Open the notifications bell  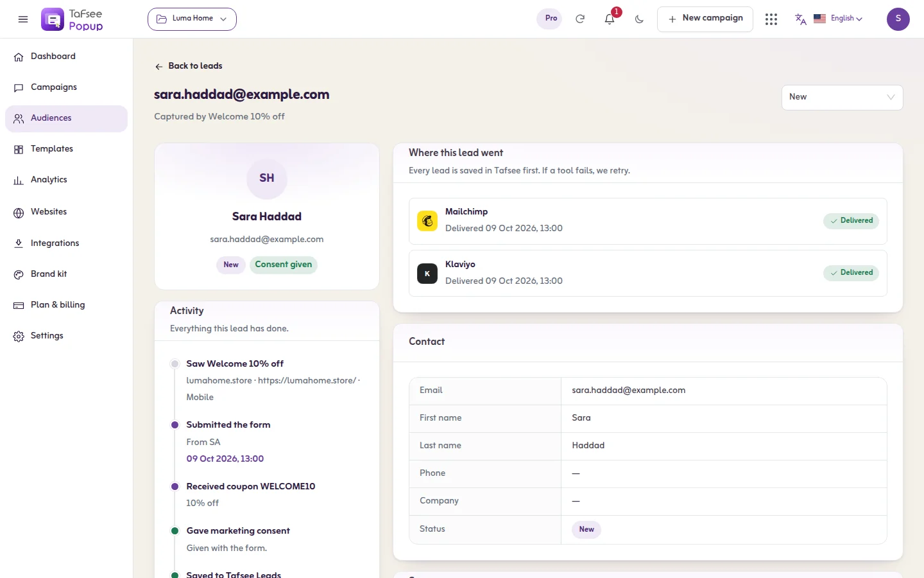coord(610,19)
